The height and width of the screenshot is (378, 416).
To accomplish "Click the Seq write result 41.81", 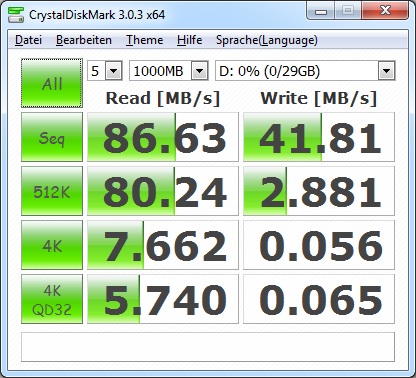I will click(x=319, y=137).
